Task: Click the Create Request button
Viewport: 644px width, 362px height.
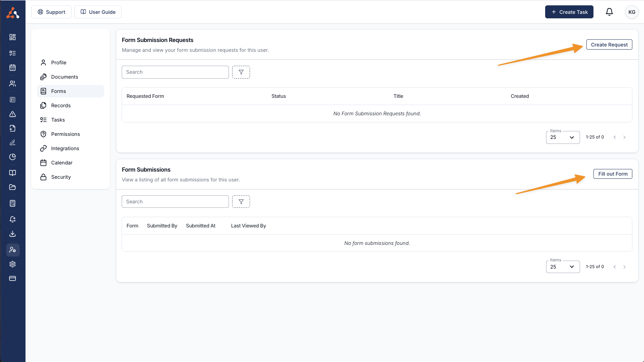Action: (x=609, y=45)
